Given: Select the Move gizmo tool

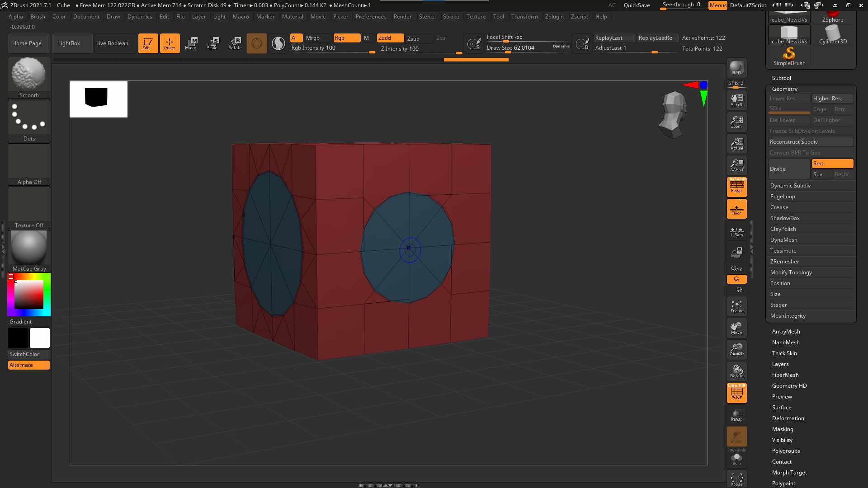Looking at the screenshot, I should click(x=191, y=43).
